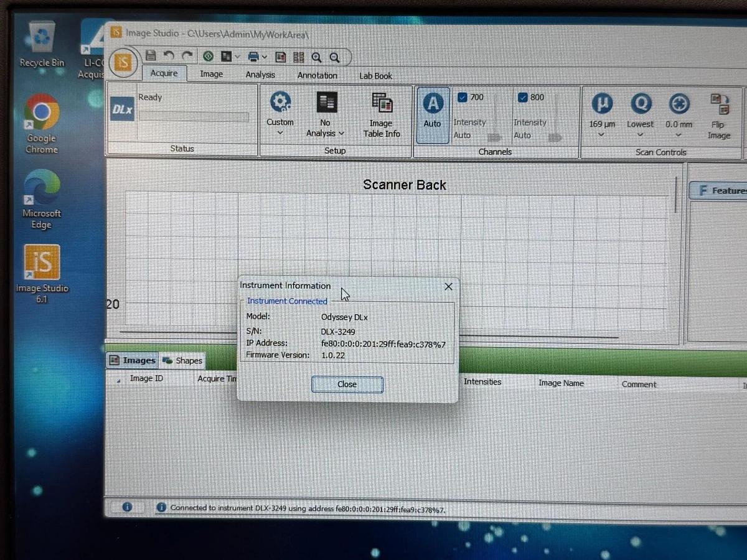
Task: Click the 0.0 mm focus offset icon
Action: click(679, 104)
